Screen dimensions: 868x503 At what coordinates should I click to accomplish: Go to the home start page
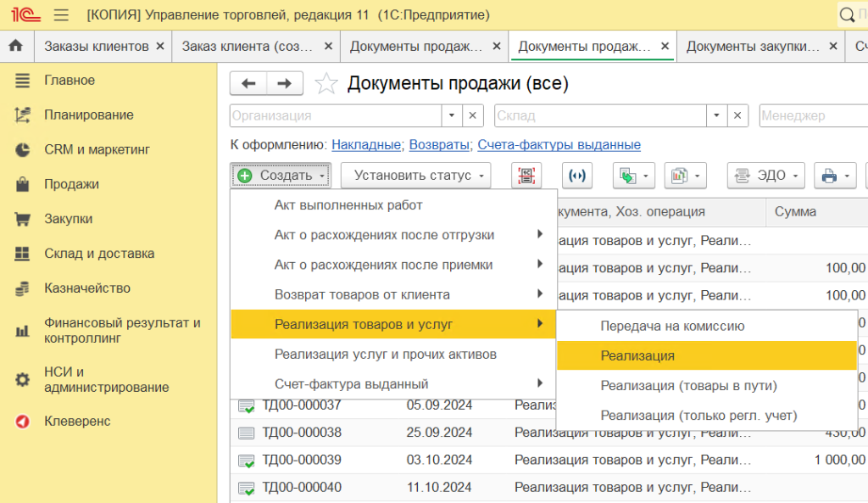(16, 46)
